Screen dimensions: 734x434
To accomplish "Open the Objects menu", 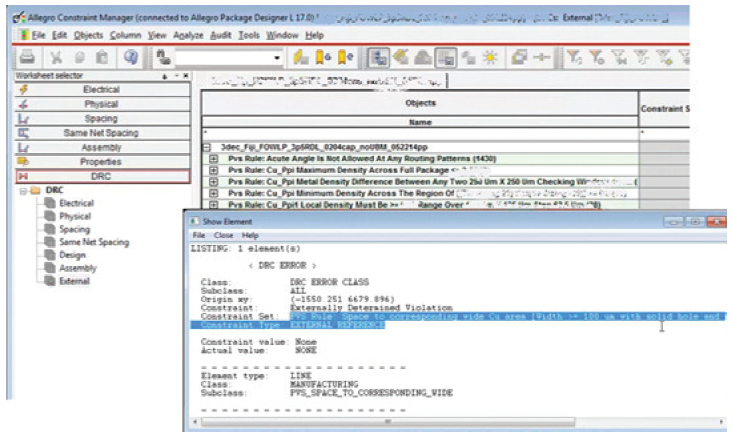I will coord(88,35).
